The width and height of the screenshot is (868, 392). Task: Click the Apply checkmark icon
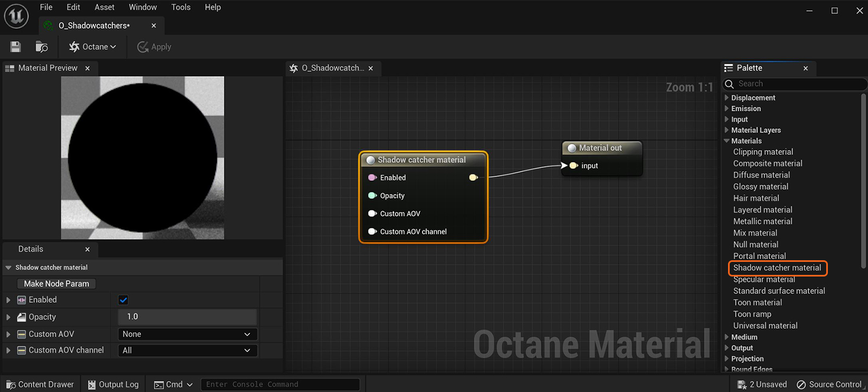point(143,47)
